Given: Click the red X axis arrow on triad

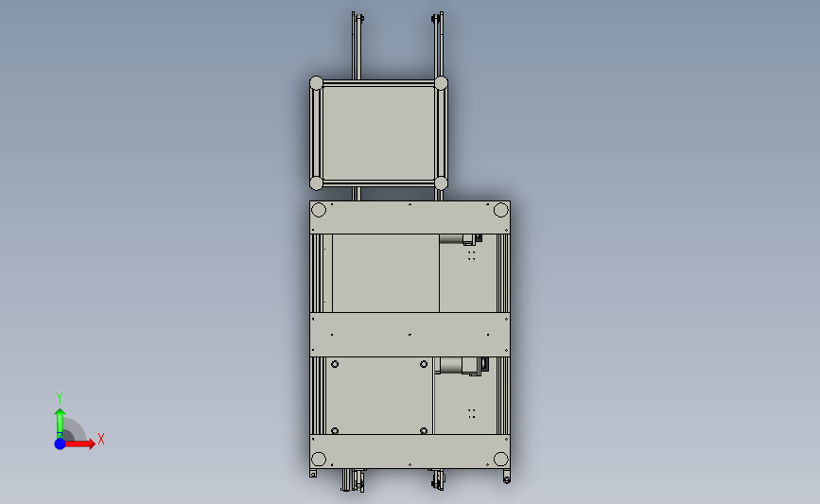Looking at the screenshot, I should (x=80, y=443).
